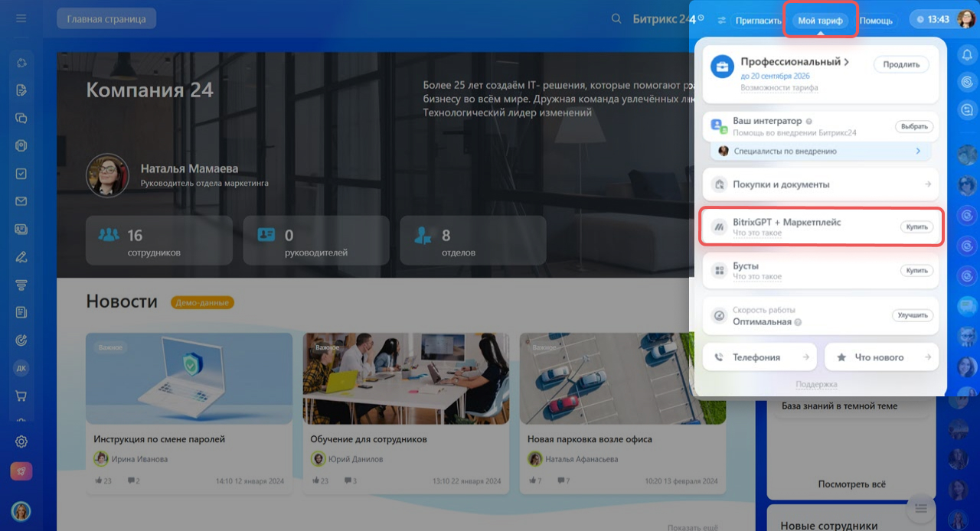Image resolution: width=980 pixels, height=531 pixels.
Task: Click author Ирина Иванова
Action: [x=139, y=459]
